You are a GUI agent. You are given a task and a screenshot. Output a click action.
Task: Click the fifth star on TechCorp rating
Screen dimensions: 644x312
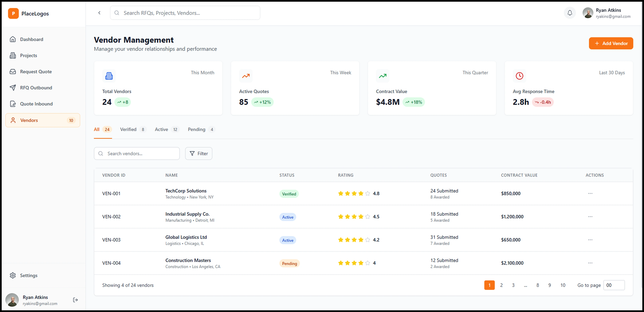[x=367, y=193]
